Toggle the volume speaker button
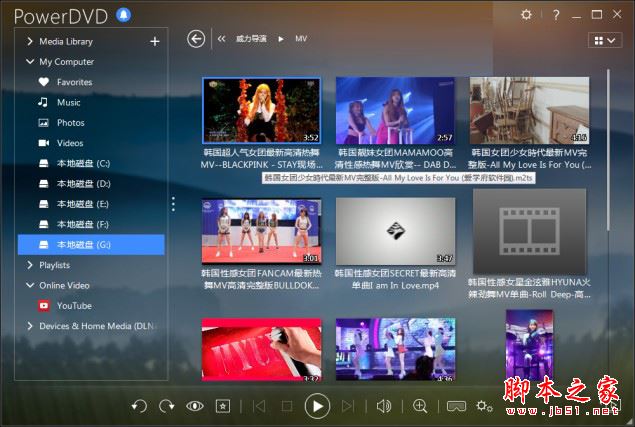Screen dimensions: 635x427 pyautogui.click(x=384, y=406)
